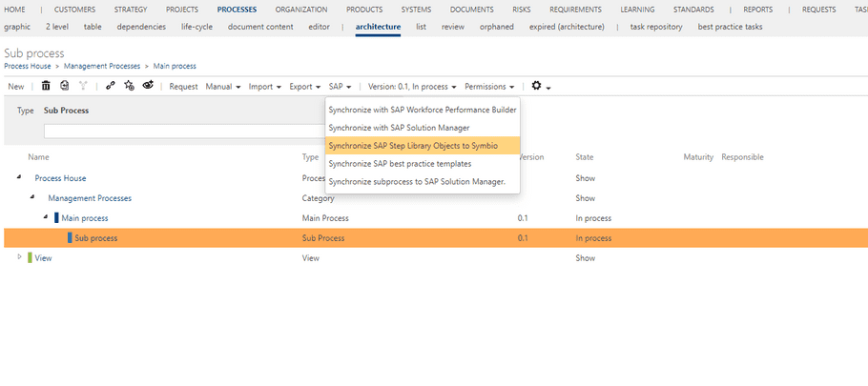Collapse the Management Processes node

pos(32,197)
